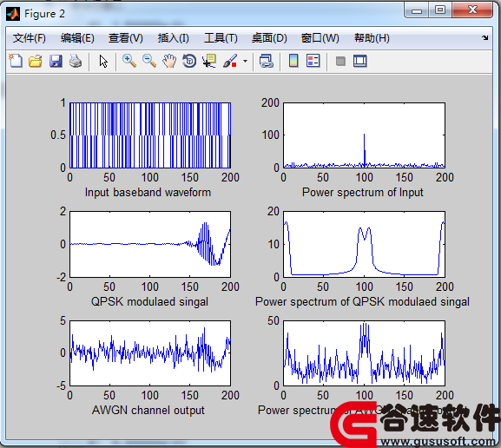Viewport: 501px width, 448px height.
Task: Enable the Rotate 3D tool
Action: [189, 61]
